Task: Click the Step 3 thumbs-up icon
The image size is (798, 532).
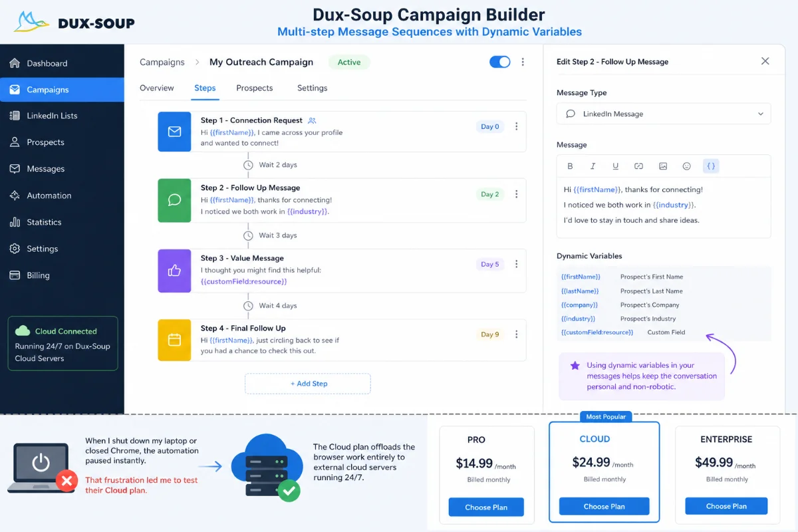Action: tap(174, 271)
